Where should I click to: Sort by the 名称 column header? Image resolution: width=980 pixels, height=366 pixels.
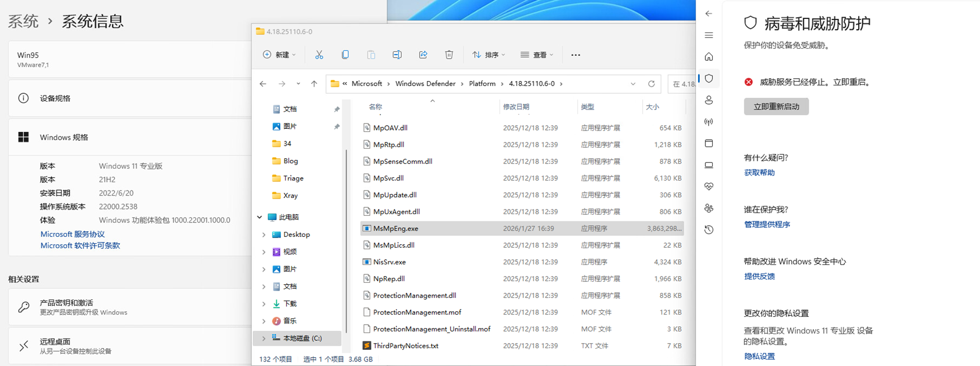375,107
